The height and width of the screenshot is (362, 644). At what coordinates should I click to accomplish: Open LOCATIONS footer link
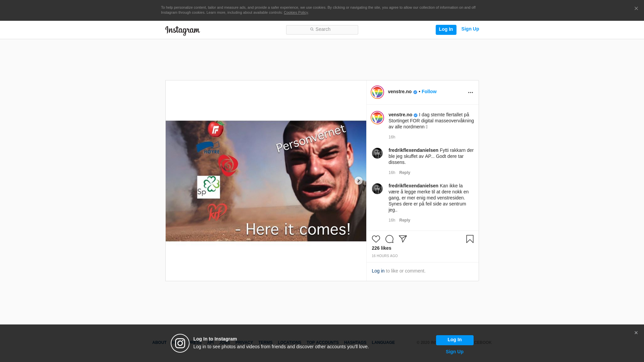(289, 343)
